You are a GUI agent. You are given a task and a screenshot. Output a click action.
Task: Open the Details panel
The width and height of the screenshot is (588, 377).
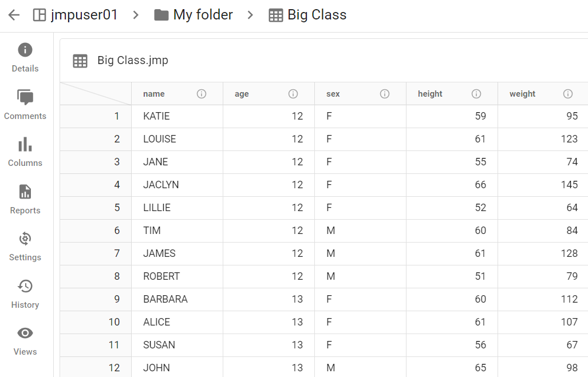(25, 57)
